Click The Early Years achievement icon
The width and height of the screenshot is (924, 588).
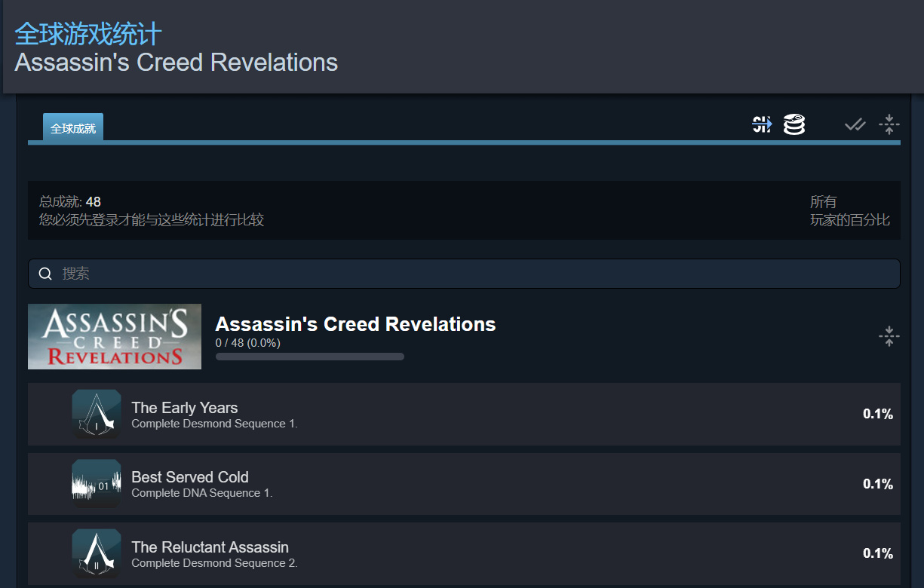tap(97, 414)
